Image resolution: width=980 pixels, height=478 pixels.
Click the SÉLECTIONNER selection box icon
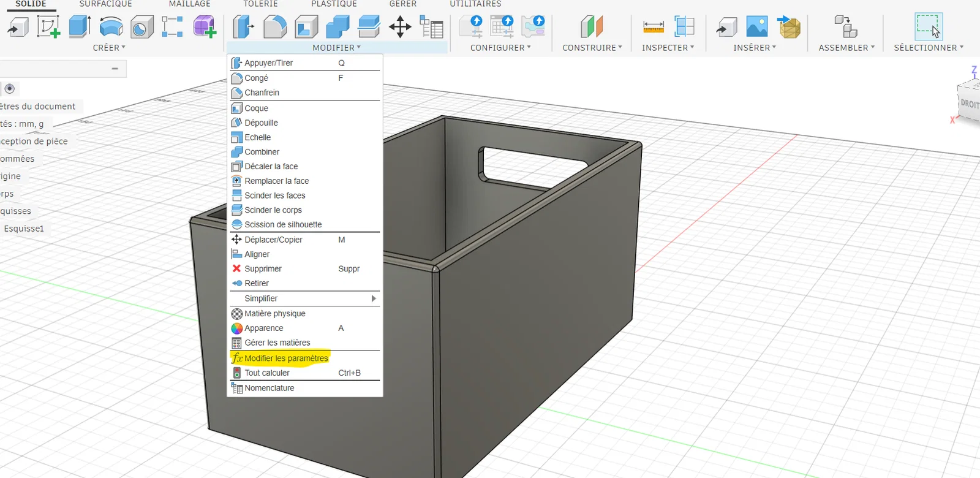coord(928,27)
